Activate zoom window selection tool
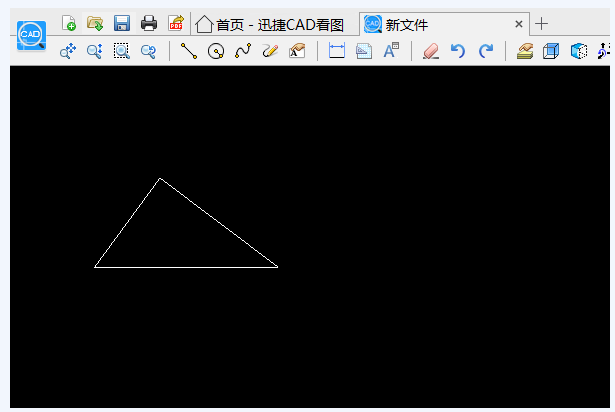 (x=122, y=51)
